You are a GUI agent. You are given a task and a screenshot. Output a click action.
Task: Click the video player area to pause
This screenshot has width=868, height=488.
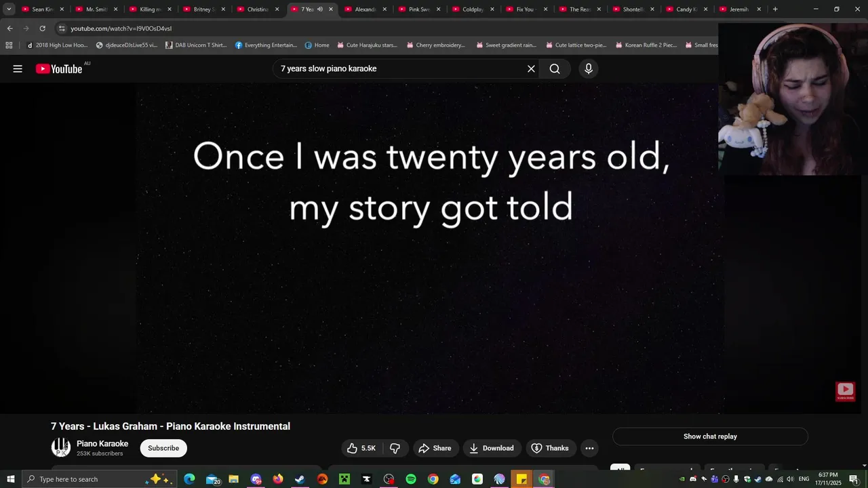[430, 248]
